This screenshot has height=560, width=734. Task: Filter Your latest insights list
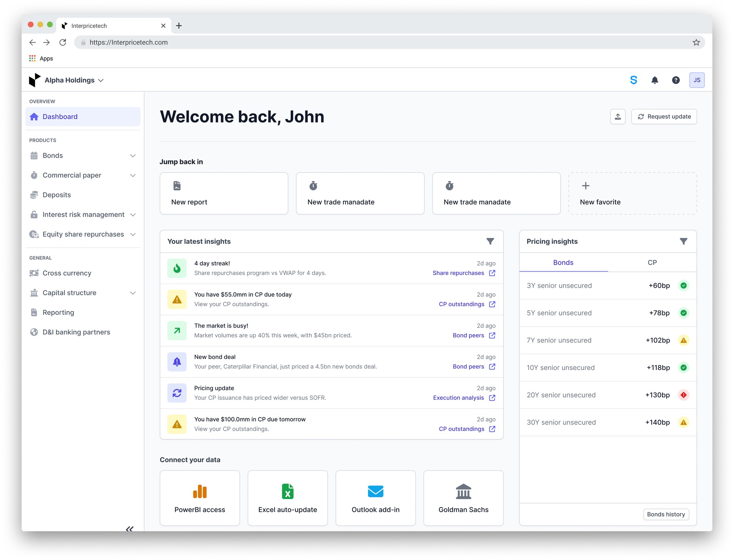(490, 241)
